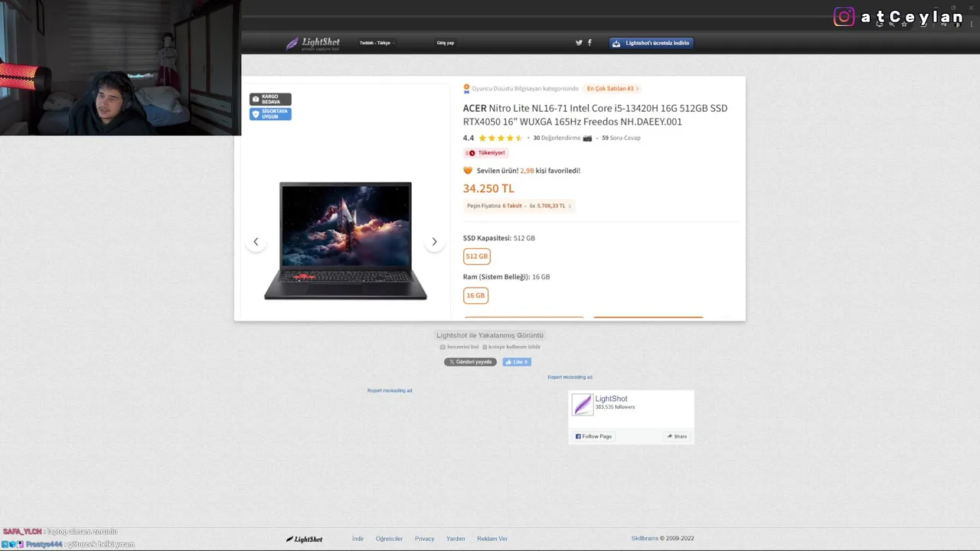This screenshot has width=980, height=551.
Task: Show next product image with right arrow
Action: (x=434, y=242)
